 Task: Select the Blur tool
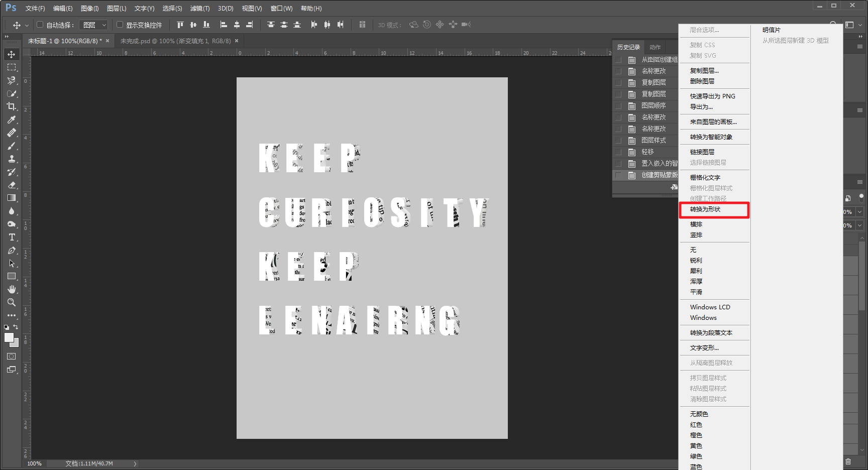pos(12,211)
